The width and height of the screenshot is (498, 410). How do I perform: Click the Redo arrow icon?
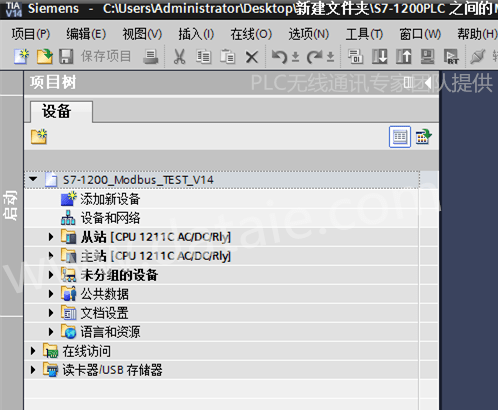[x=315, y=57]
